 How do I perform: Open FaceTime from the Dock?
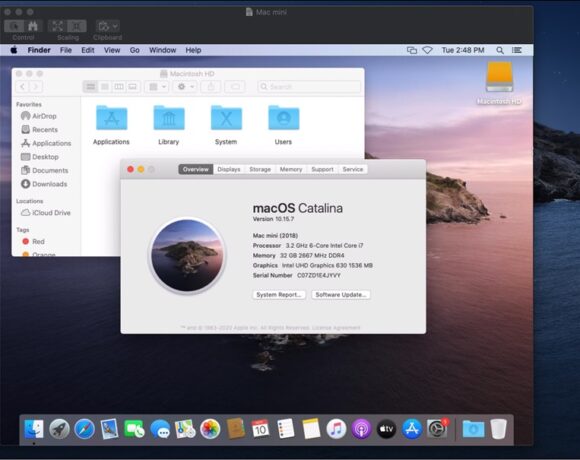[134, 429]
